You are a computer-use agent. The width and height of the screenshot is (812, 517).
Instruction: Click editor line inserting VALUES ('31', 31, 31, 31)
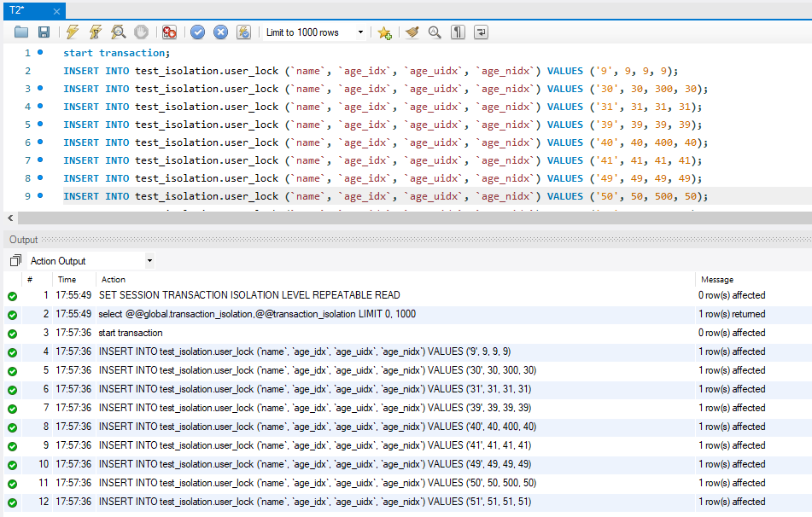[x=383, y=107]
